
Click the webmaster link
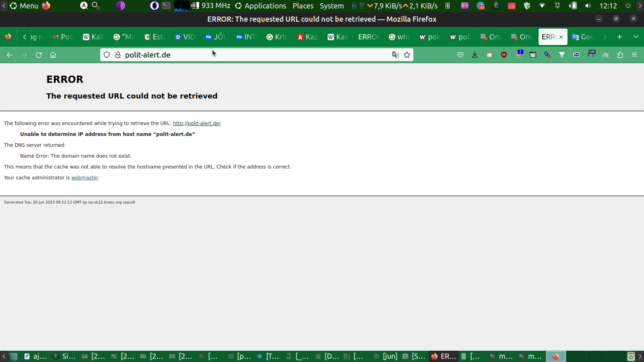pos(85,178)
